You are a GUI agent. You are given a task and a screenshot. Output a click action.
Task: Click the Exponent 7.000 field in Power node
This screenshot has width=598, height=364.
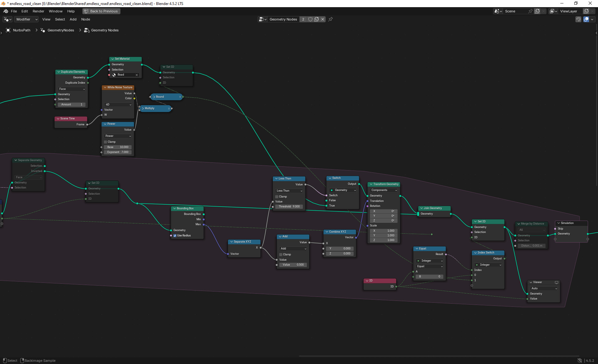(x=118, y=152)
